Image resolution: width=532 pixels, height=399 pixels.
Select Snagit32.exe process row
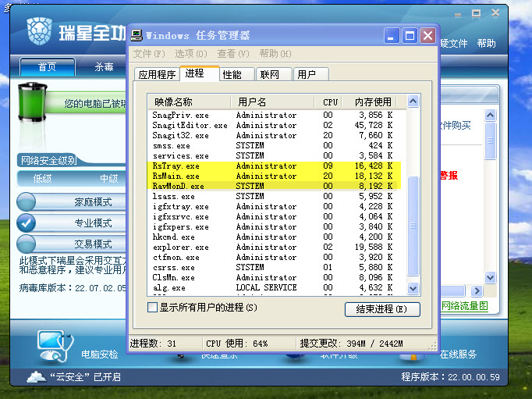(x=275, y=136)
